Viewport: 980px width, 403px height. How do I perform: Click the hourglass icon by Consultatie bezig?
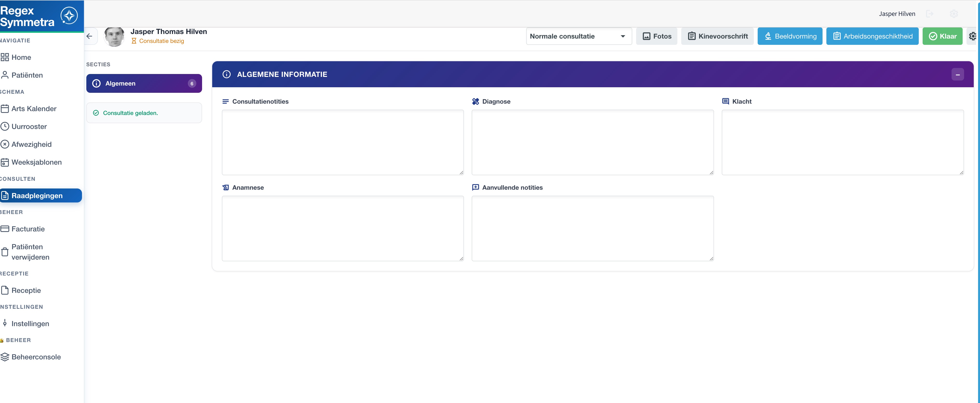[x=134, y=41]
